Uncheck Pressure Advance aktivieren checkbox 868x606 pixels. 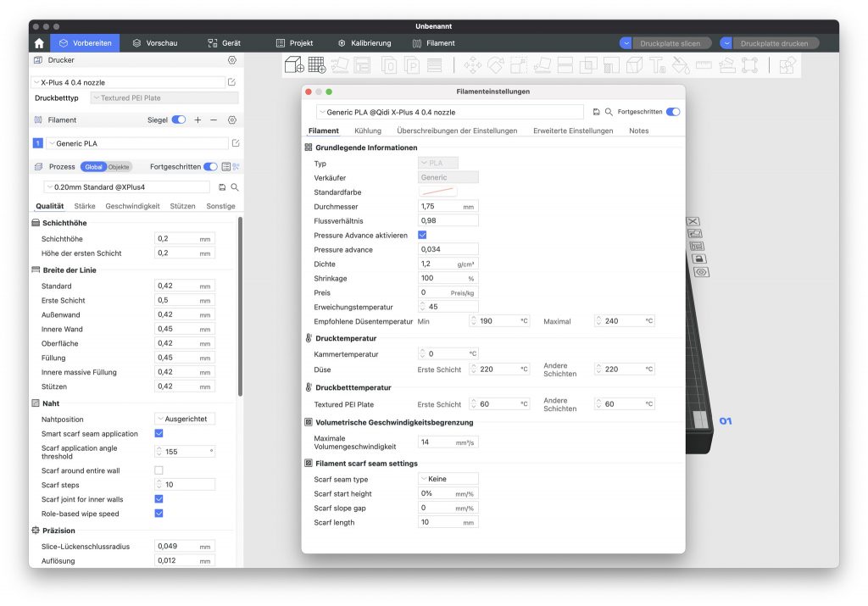(x=423, y=235)
